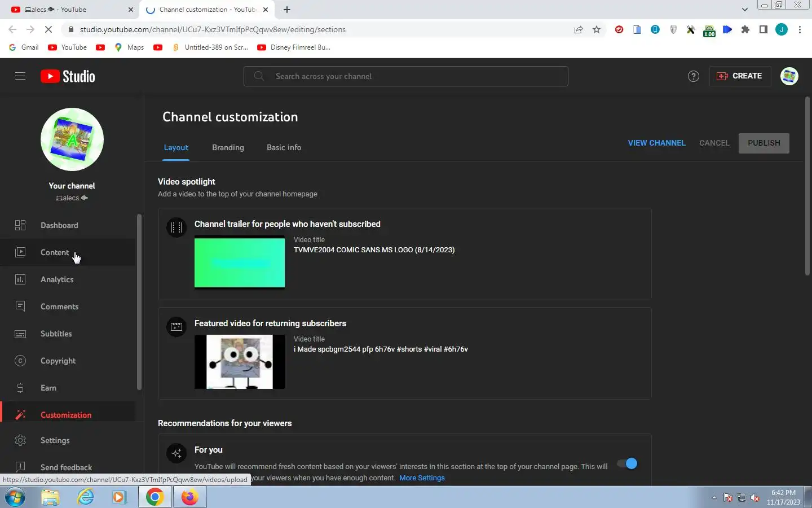Click the channel trailer drag handle icon

click(x=176, y=227)
